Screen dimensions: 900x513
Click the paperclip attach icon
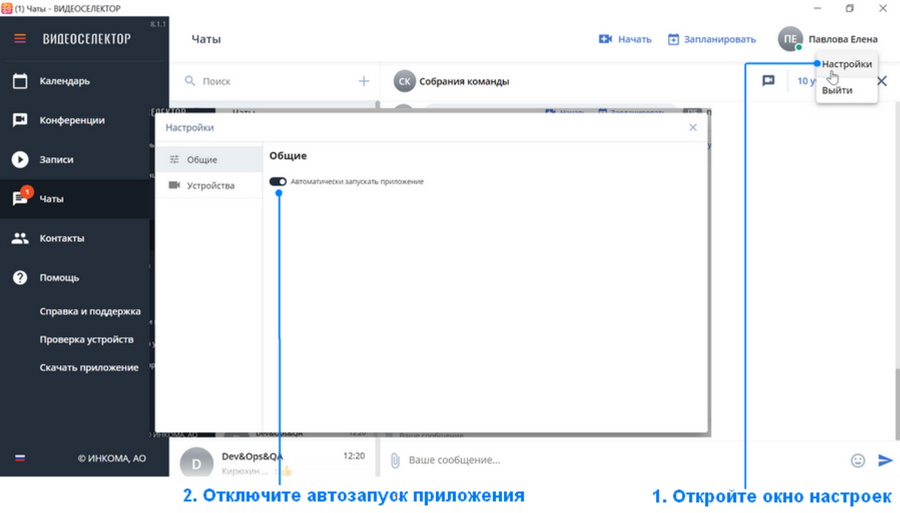[395, 460]
